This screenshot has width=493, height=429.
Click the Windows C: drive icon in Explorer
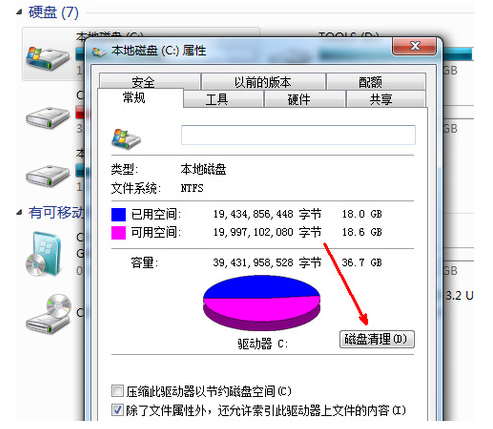coord(48,58)
